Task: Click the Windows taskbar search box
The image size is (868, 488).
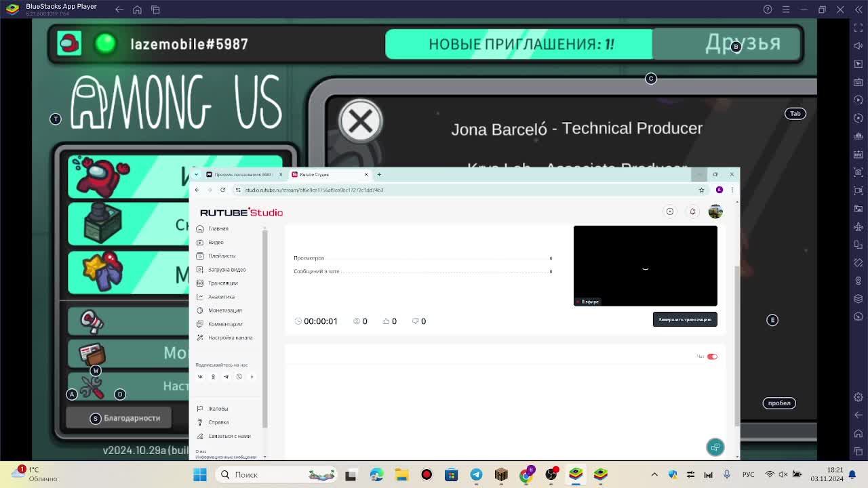Action: (x=277, y=474)
